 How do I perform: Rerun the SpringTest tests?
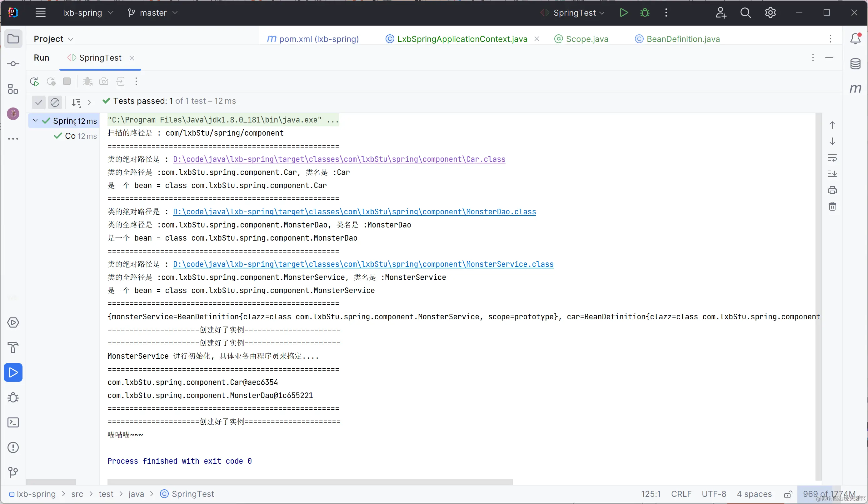34,82
